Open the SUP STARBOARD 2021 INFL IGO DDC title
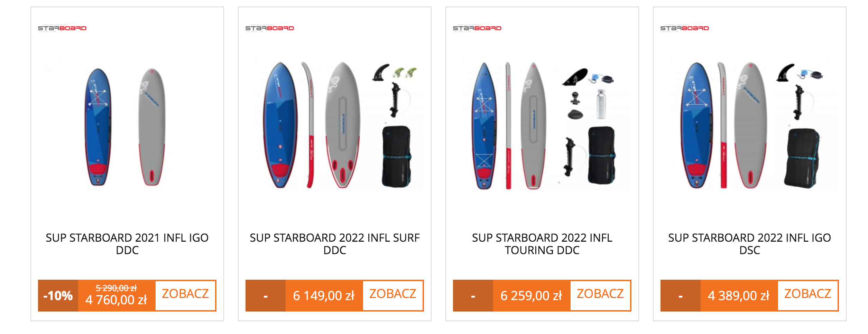This screenshot has height=334, width=868. point(127,244)
